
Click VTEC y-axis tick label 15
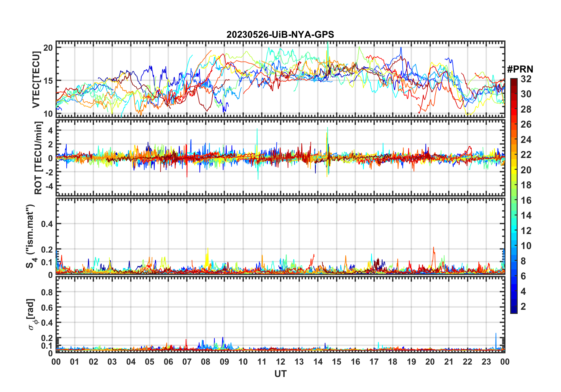pos(48,80)
